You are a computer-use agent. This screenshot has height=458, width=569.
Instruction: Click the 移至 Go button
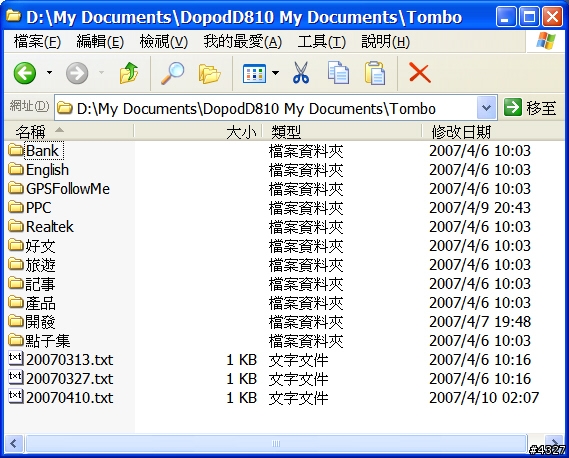click(x=530, y=108)
